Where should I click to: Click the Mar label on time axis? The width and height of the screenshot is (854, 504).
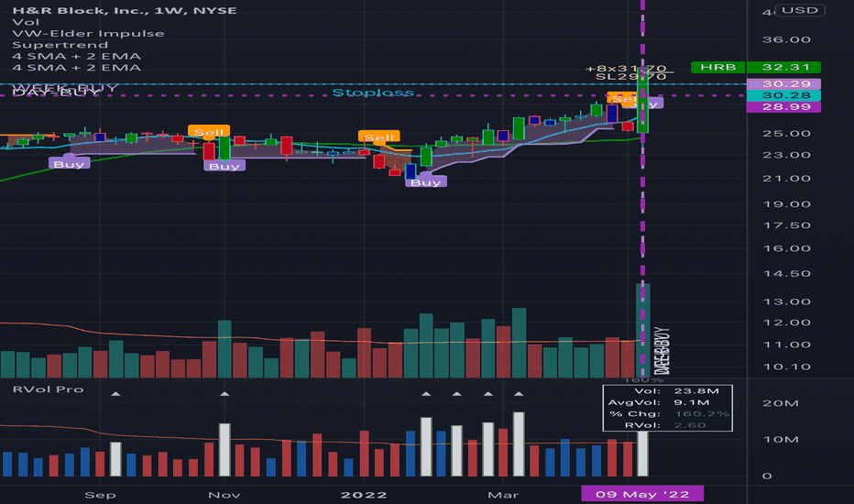[x=503, y=495]
